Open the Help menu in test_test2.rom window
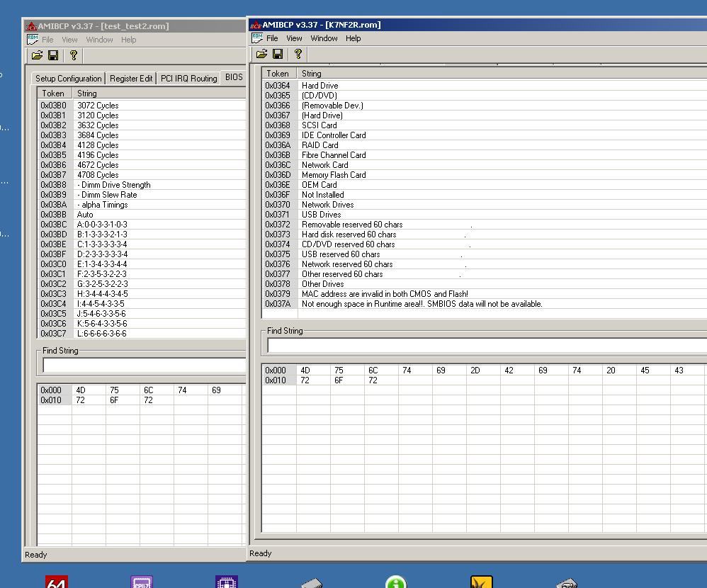The width and height of the screenshot is (707, 588). pos(128,40)
